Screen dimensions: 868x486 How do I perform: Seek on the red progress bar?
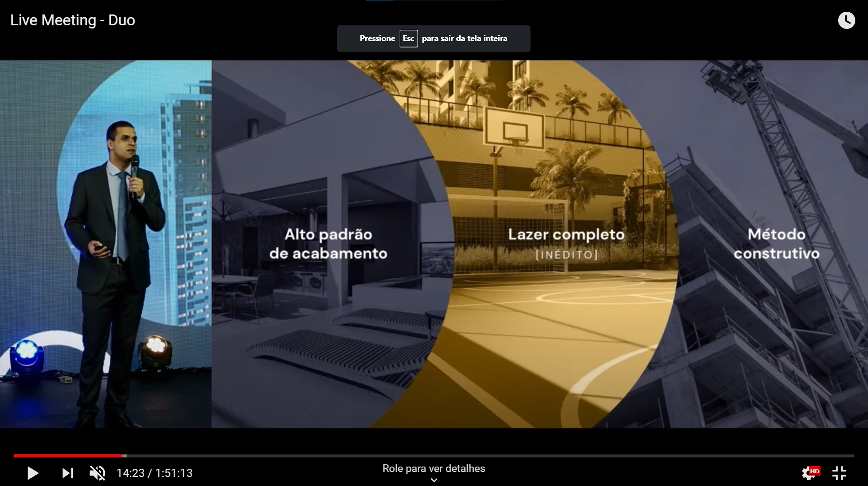pyautogui.click(x=434, y=456)
